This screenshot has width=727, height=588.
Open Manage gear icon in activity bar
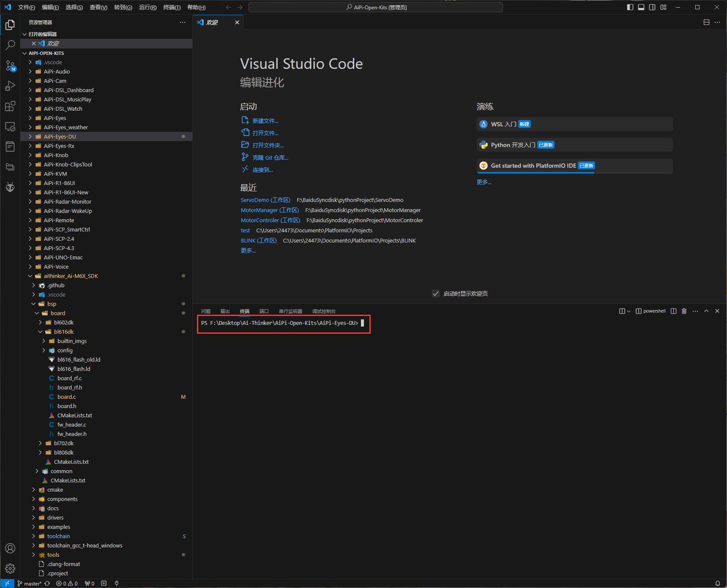(10, 569)
